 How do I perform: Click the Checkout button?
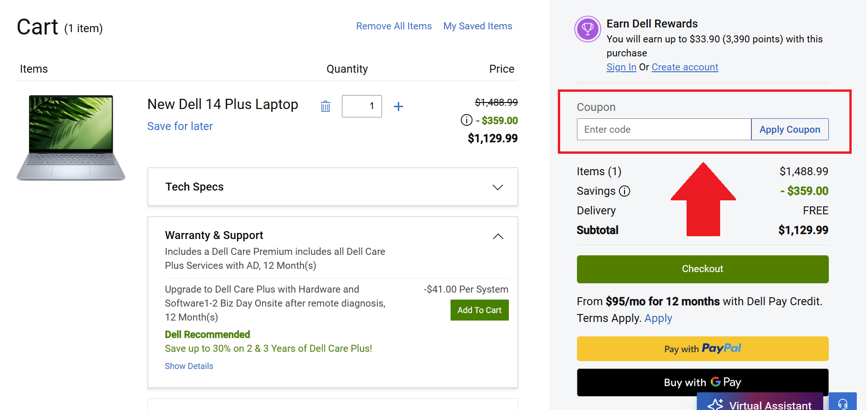pyautogui.click(x=702, y=269)
